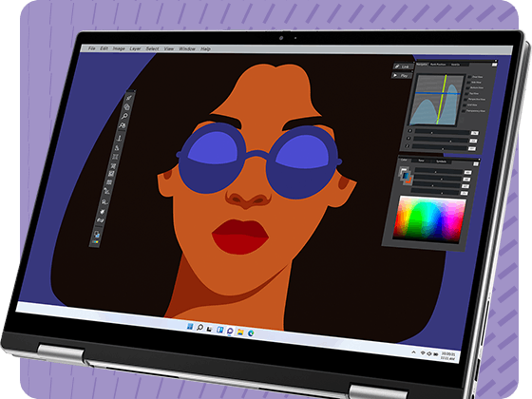Toggle the Bottom View checkbox
This screenshot has height=399, width=532.
(468, 87)
